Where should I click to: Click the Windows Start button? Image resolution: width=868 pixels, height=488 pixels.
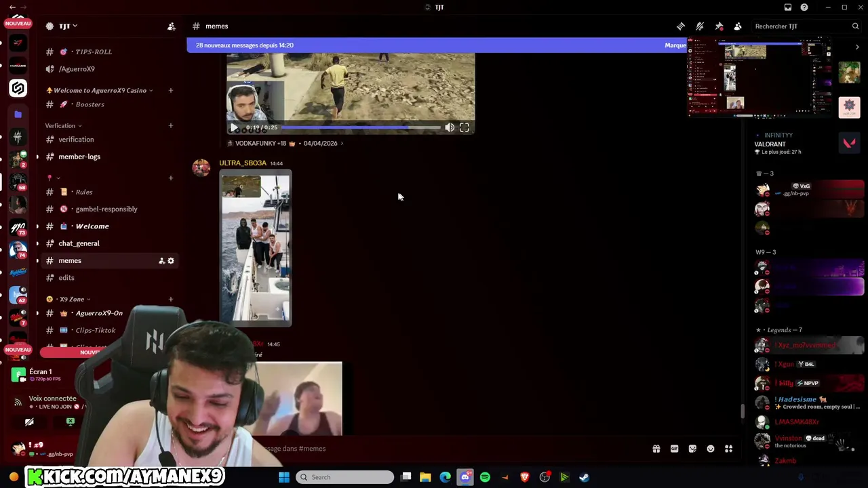(x=284, y=477)
